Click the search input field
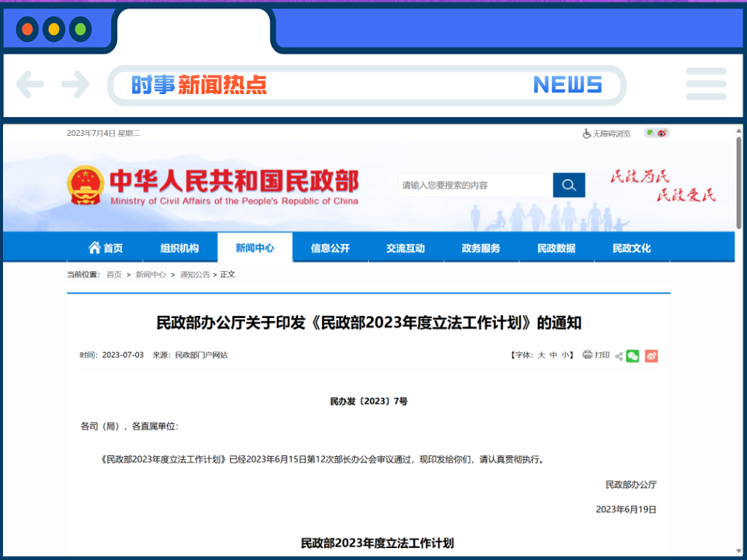This screenshot has height=560, width=747. (x=471, y=184)
